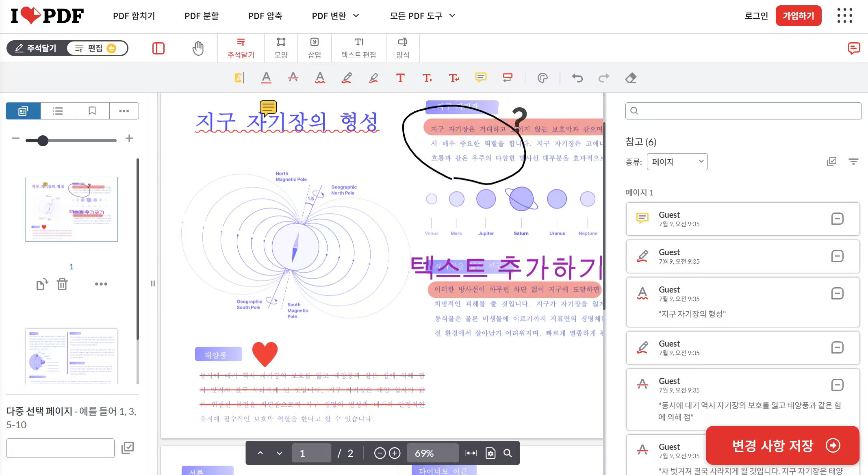This screenshot has height=475, width=868.
Task: Go to next page with down chevron
Action: click(280, 453)
